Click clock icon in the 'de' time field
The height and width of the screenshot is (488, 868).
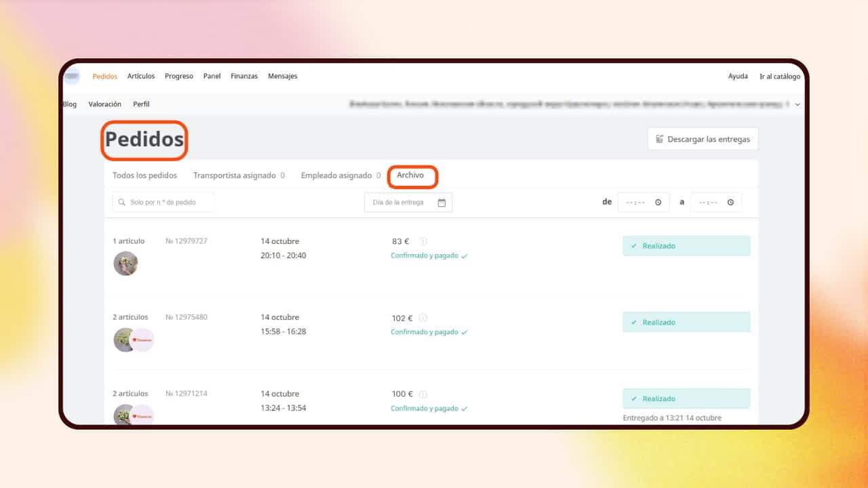pyautogui.click(x=658, y=203)
